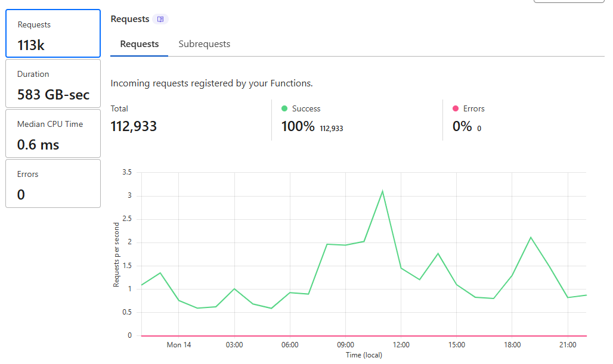Viewport: 613px width, 364px height.
Task: Click the green Success legend dot
Action: coord(284,108)
